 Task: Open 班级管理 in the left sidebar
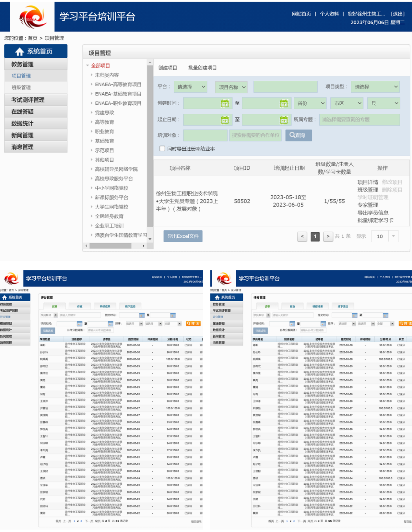tap(21, 87)
